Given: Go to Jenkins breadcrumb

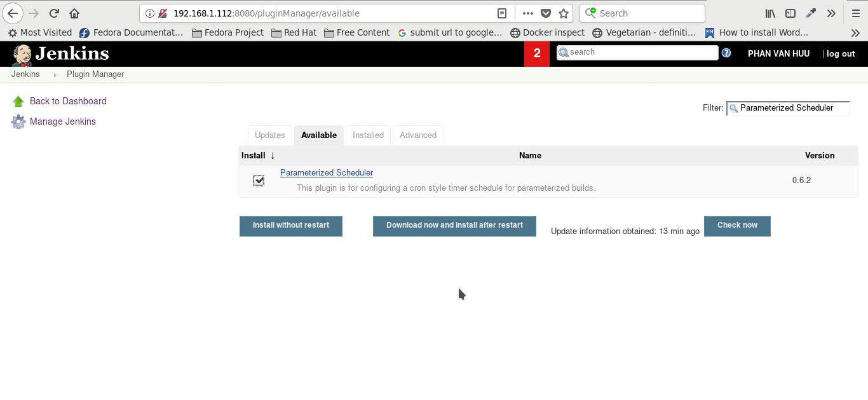Looking at the screenshot, I should click(x=25, y=74).
